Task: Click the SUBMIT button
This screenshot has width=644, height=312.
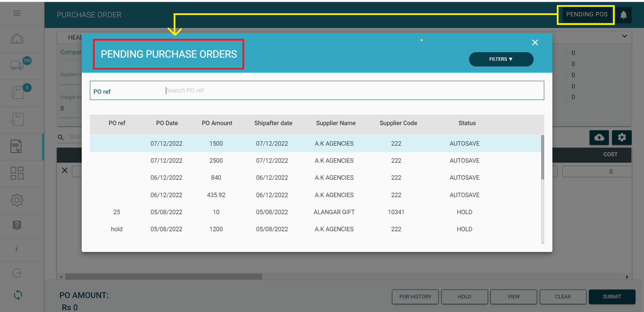Action: point(612,297)
